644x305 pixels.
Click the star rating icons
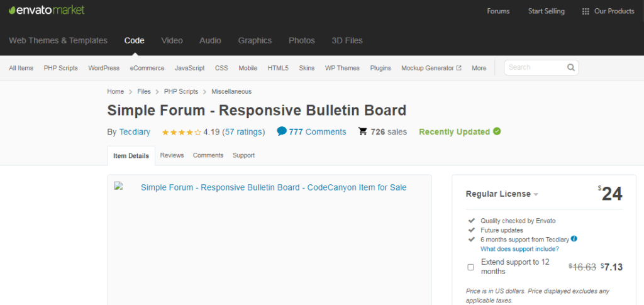coord(181,132)
